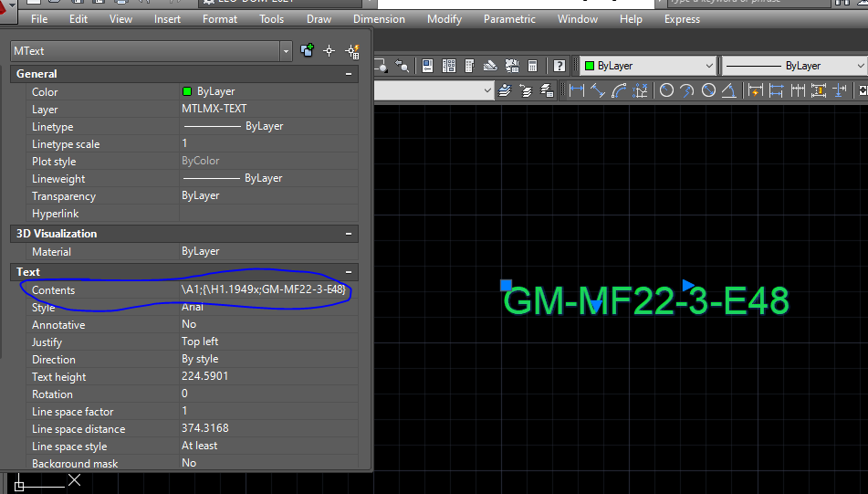868x494 pixels.
Task: Open the MText object type dropdown
Action: [286, 51]
